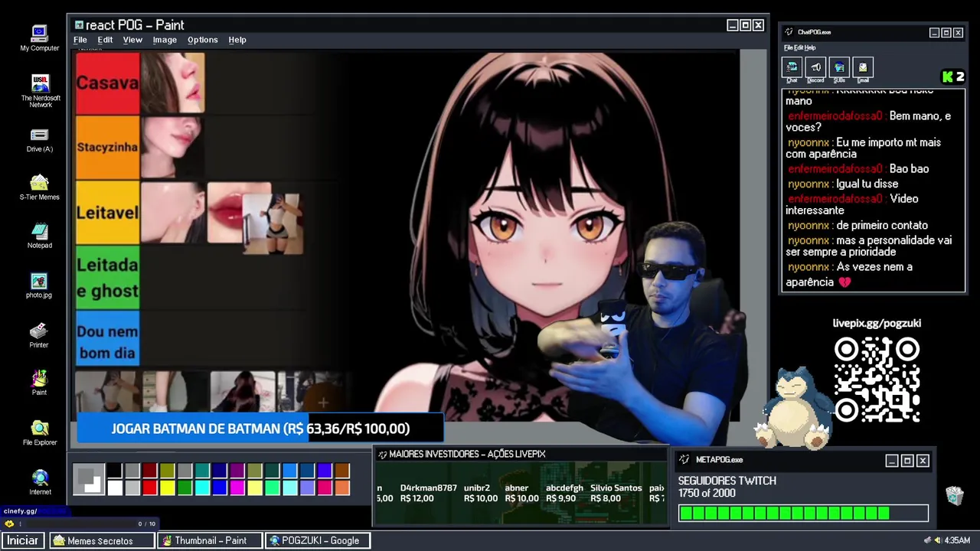Launch Paint from the desktop icon
The image size is (980, 551).
click(39, 383)
